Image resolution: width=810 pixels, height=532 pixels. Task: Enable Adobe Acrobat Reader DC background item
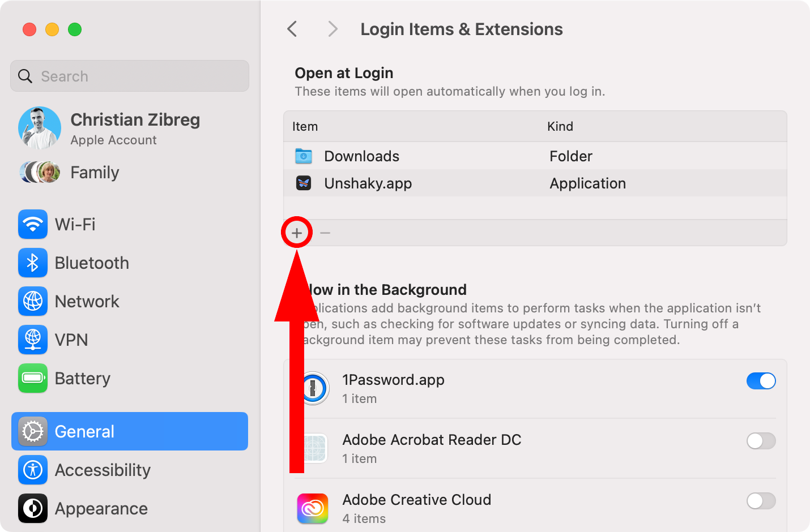coord(761,441)
